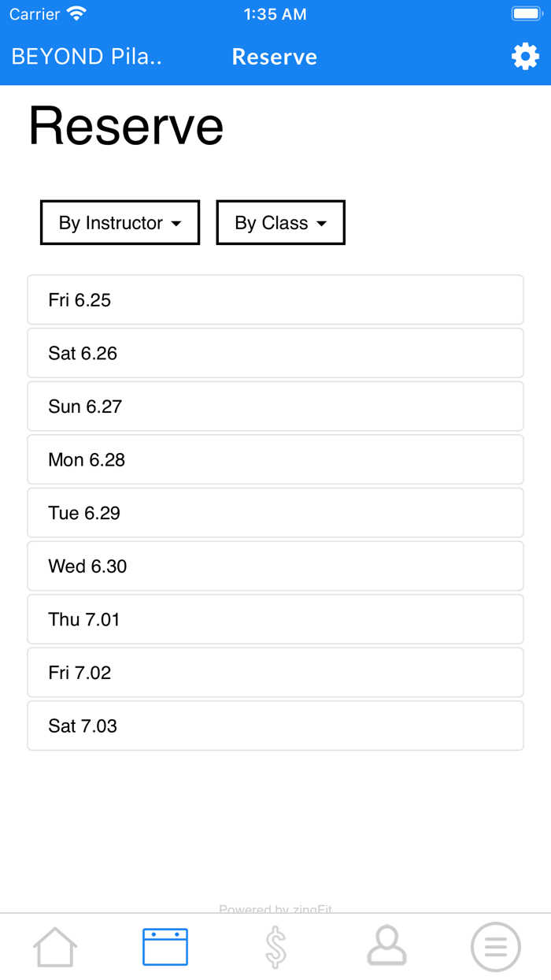Select Wed 6.30 date row
Viewport: 551px width, 980px height.
(275, 566)
